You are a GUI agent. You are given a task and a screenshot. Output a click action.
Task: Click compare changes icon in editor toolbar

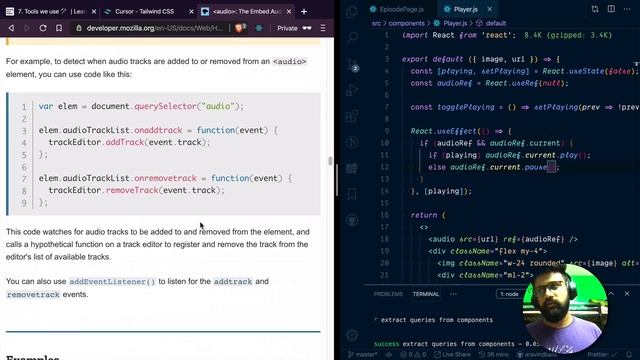(595, 9)
